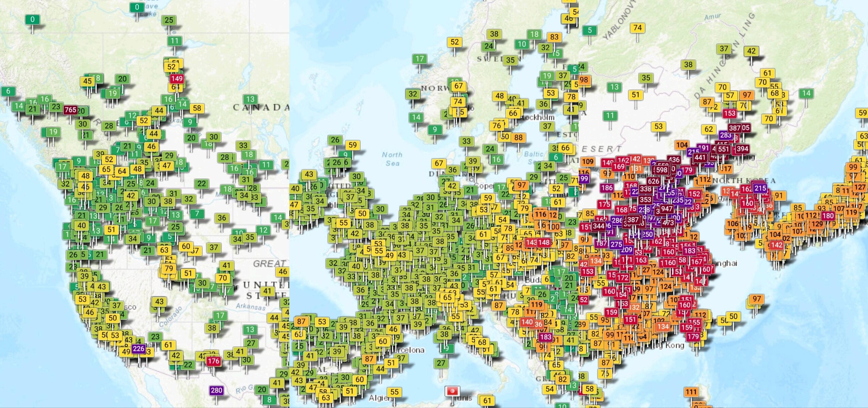Select the maroon 394 AQI marker

[x=742, y=149]
